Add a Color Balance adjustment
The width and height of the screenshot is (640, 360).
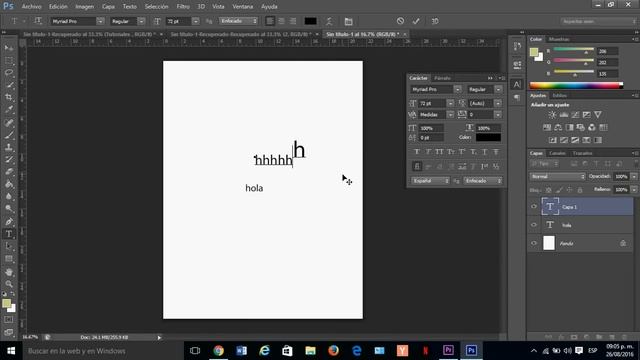[x=558, y=127]
